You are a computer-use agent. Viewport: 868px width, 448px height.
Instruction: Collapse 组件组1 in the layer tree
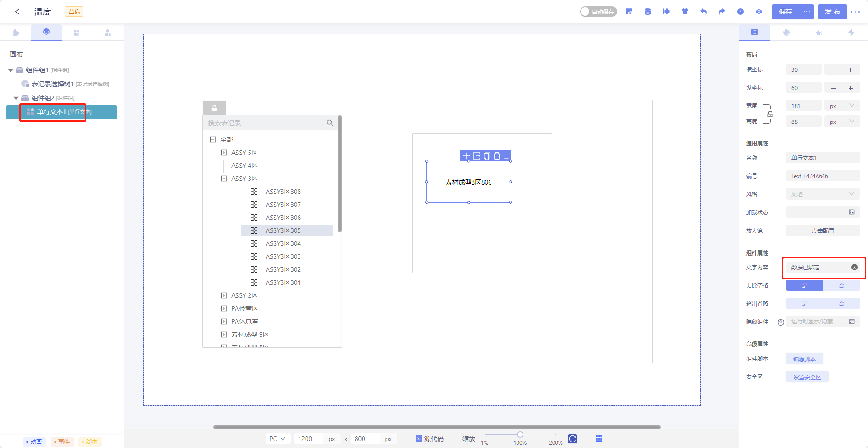coord(10,70)
